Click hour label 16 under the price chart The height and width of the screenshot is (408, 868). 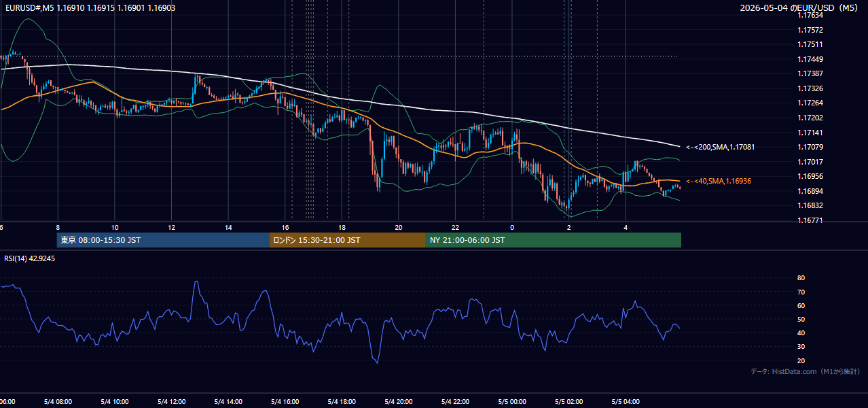(x=285, y=227)
